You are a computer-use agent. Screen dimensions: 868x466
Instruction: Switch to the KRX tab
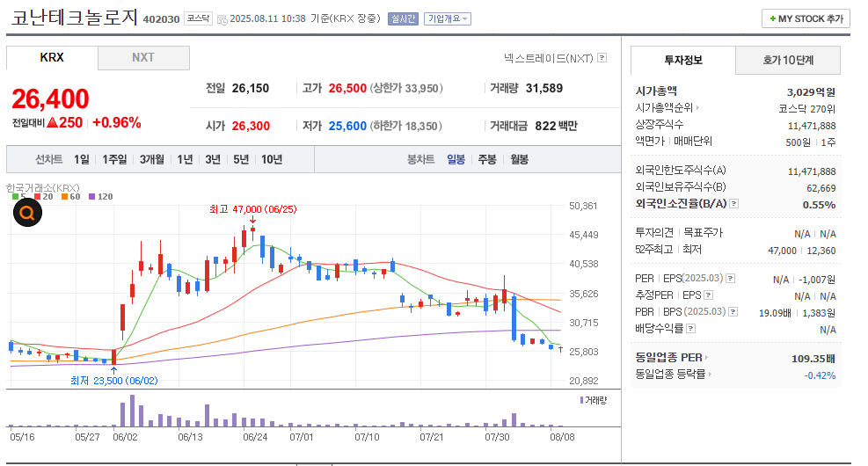52,57
